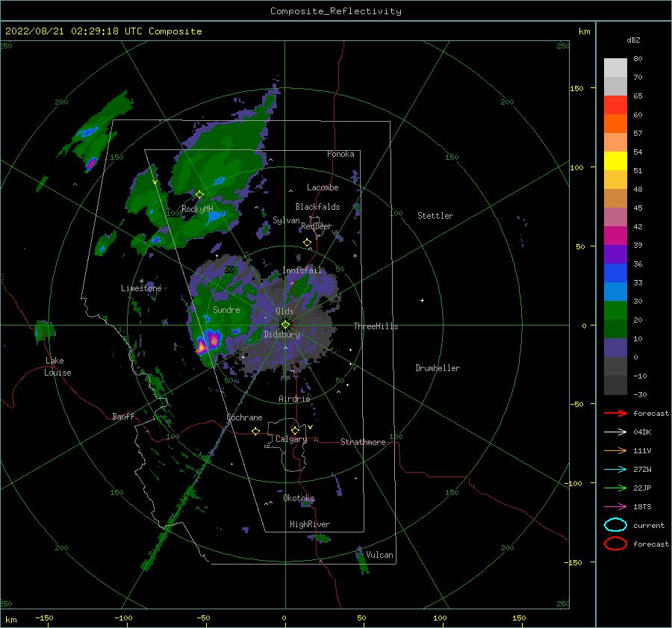Image resolution: width=672 pixels, height=628 pixels.
Task: Pick the tan 48-45 dBZ color swatch
Action: tap(615, 199)
